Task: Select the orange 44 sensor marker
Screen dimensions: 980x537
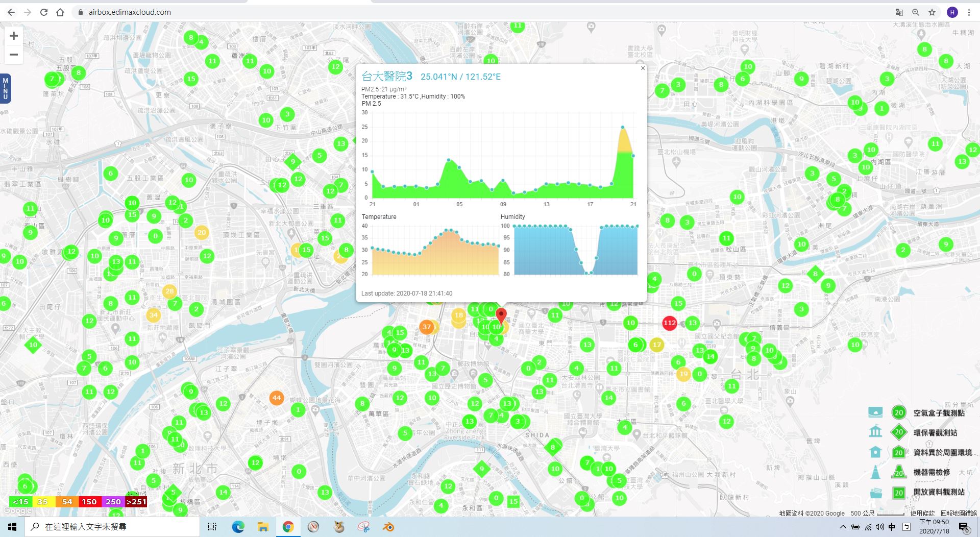Action: click(x=277, y=398)
